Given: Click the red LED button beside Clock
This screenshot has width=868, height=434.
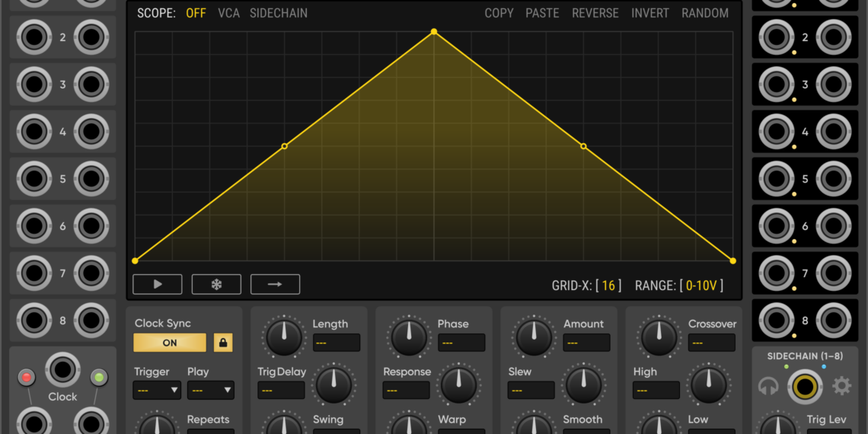Looking at the screenshot, I should (27, 378).
